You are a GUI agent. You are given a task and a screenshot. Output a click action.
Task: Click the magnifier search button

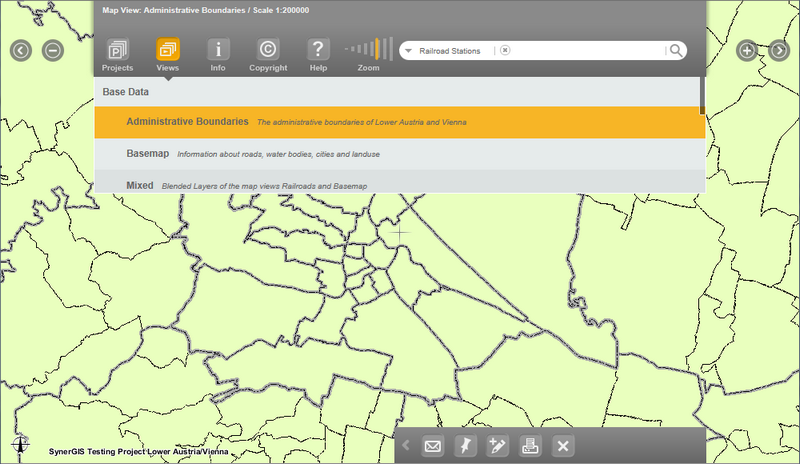[x=676, y=51]
